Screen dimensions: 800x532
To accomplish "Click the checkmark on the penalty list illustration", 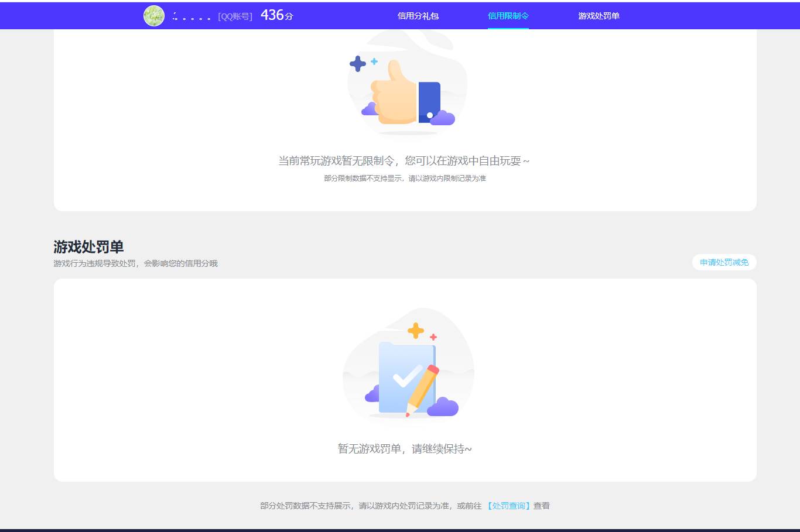I will tap(405, 375).
